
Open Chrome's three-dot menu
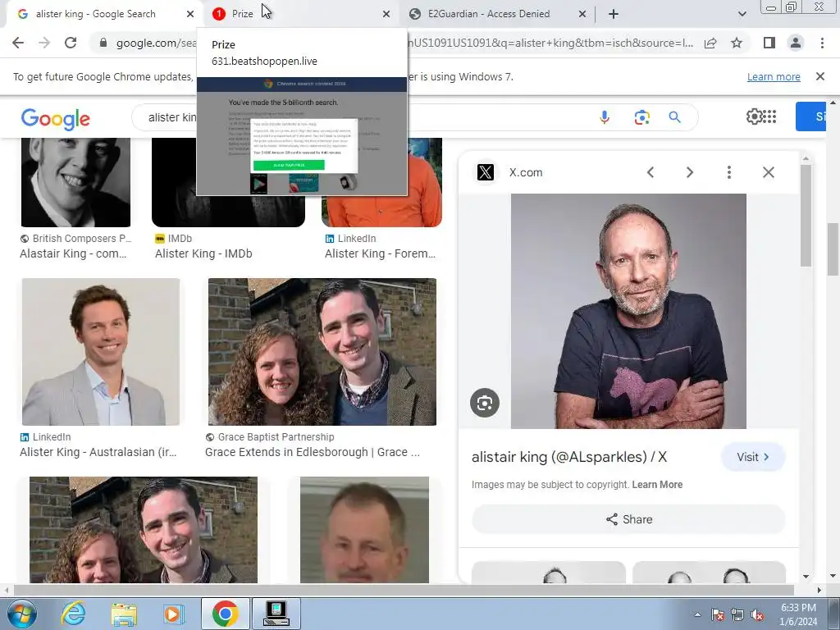(x=822, y=43)
